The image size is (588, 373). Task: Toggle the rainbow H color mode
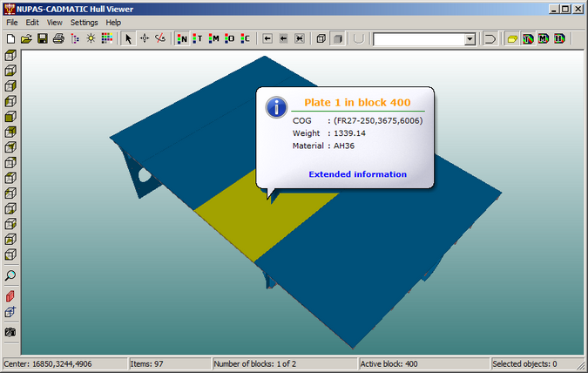(x=559, y=38)
